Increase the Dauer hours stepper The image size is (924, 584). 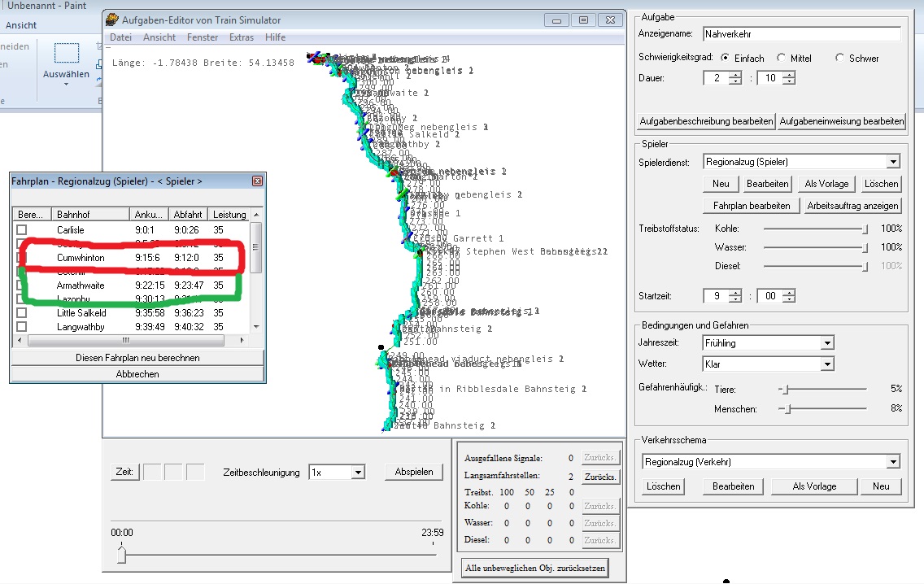tap(735, 75)
